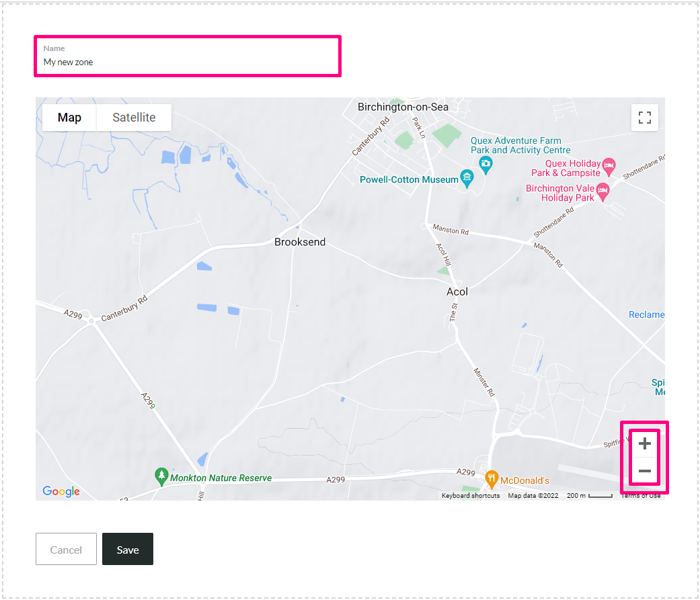Select Quex Holiday Park lodging pin

609,167
